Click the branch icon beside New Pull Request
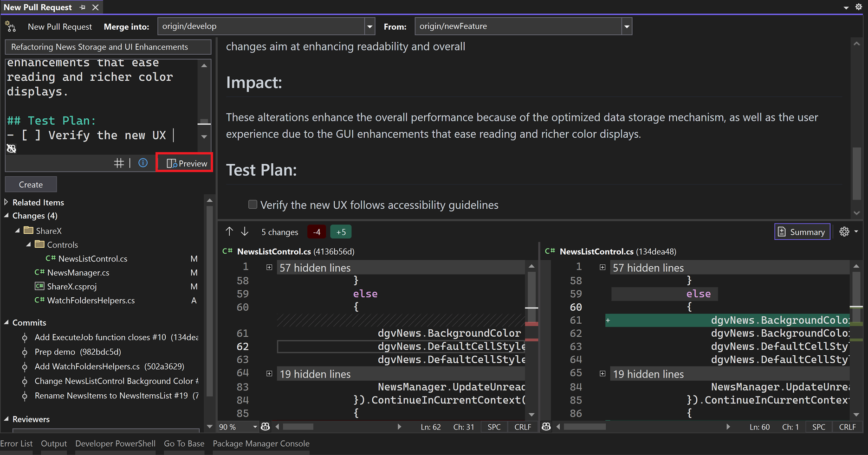This screenshot has height=455, width=868. [10, 26]
